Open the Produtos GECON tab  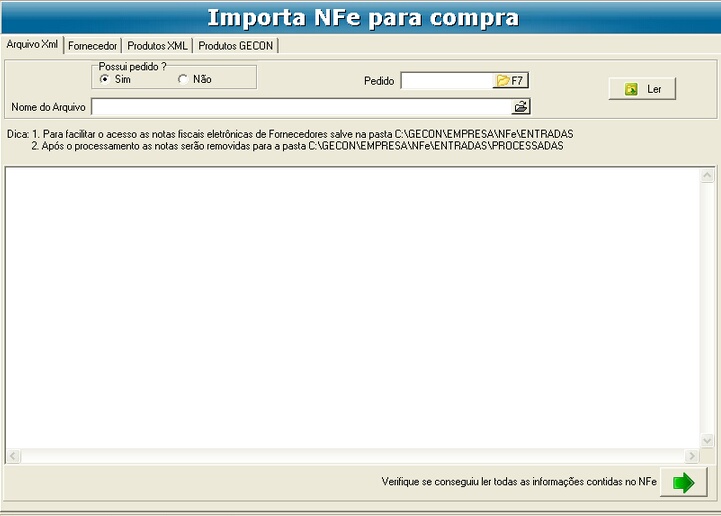pyautogui.click(x=235, y=46)
